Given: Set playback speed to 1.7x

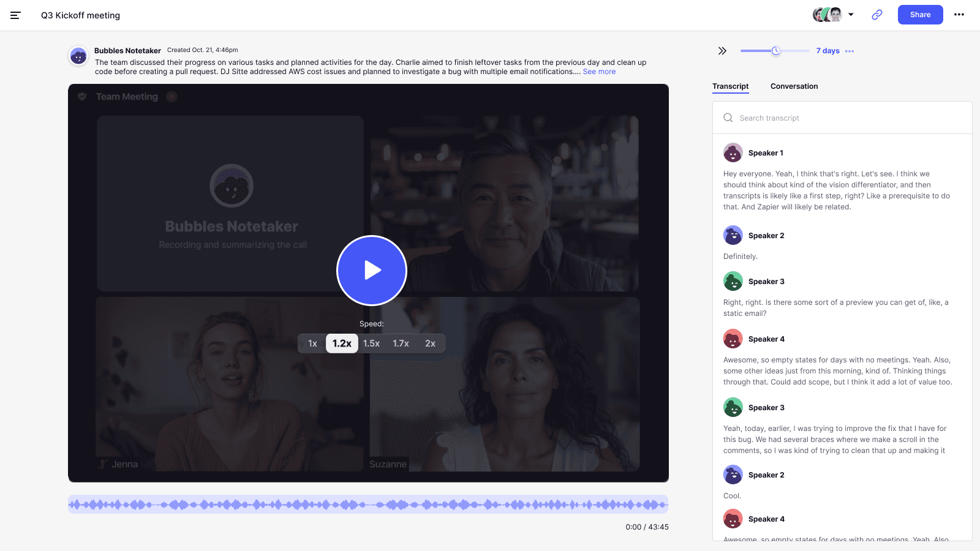Looking at the screenshot, I should [x=401, y=343].
